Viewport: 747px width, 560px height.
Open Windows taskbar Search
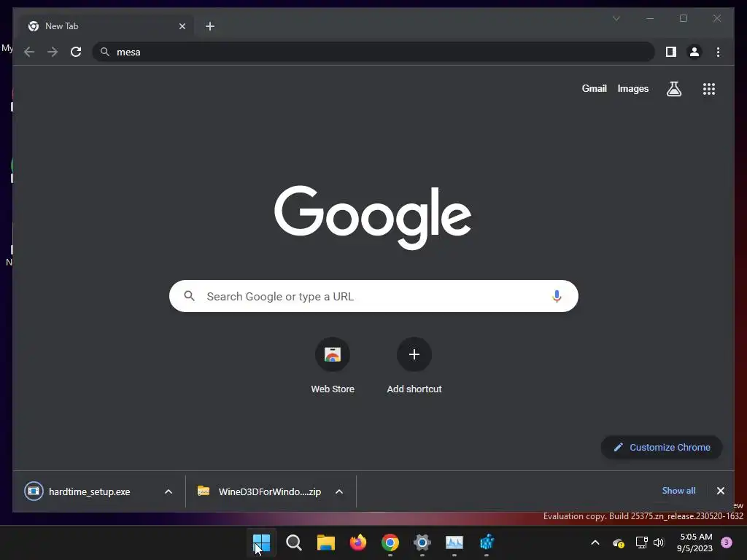click(x=293, y=542)
